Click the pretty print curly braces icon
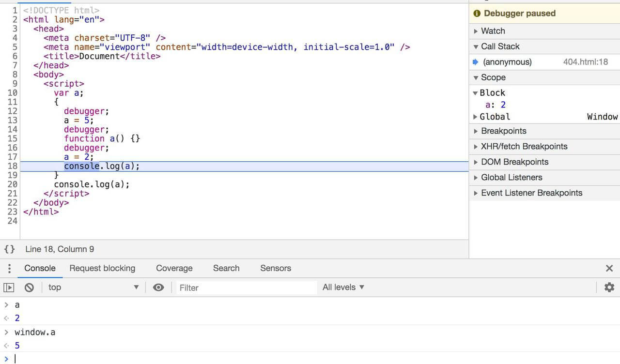620x364 pixels. click(x=9, y=249)
